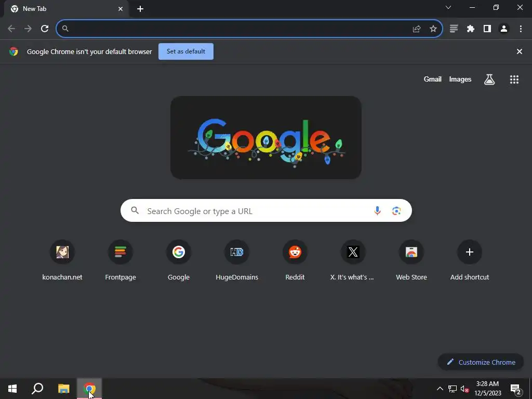Click Set as default button
532x399 pixels.
click(186, 51)
